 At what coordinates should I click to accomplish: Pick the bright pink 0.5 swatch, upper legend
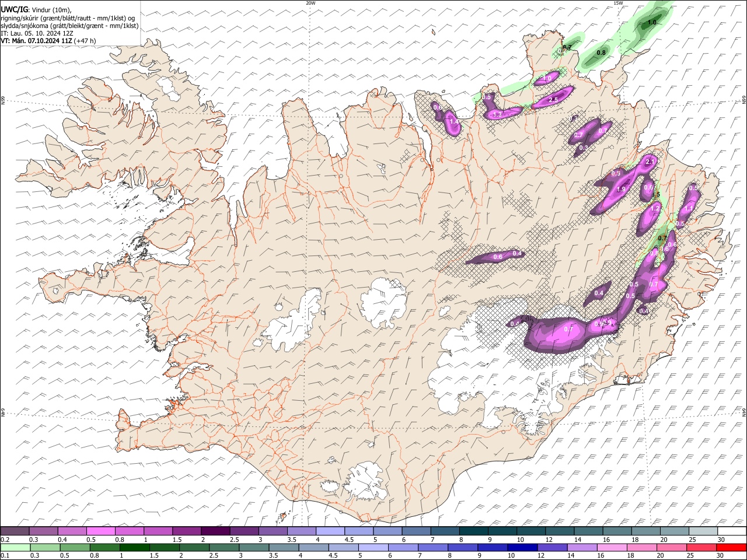(100, 531)
